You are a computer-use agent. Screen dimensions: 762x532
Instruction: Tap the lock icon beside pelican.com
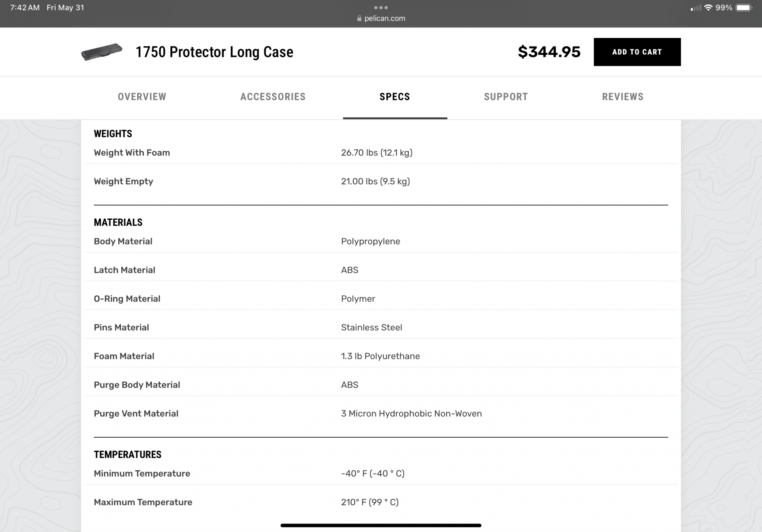[x=359, y=18]
